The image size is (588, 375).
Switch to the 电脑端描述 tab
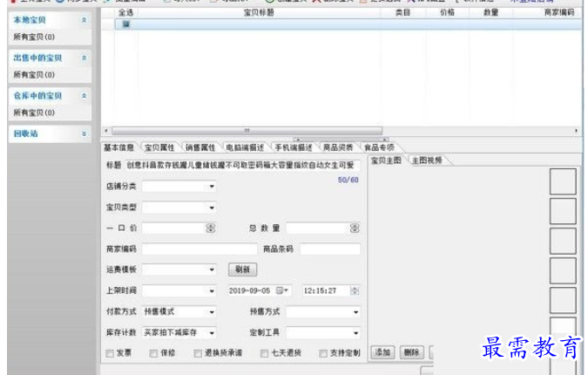246,147
